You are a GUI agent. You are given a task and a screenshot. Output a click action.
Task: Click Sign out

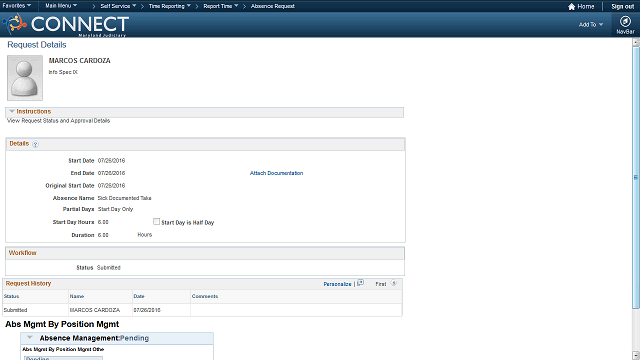(622, 7)
